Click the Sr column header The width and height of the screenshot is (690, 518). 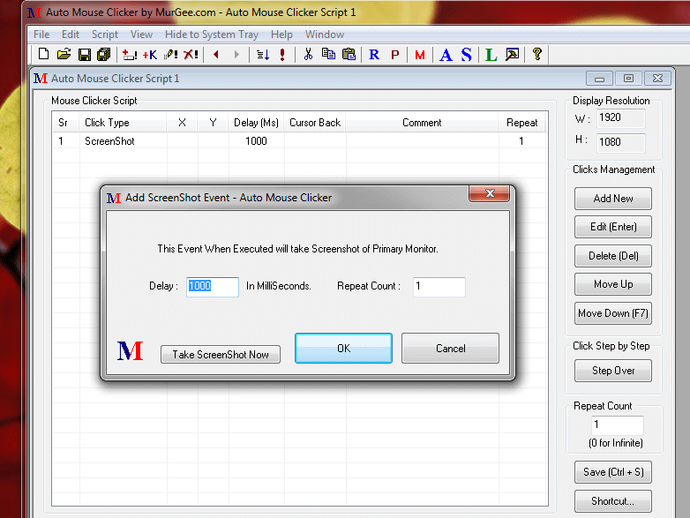coord(66,123)
